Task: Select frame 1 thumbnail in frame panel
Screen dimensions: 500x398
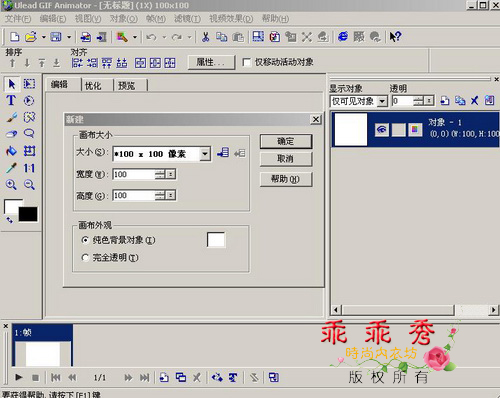Action: 42,345
